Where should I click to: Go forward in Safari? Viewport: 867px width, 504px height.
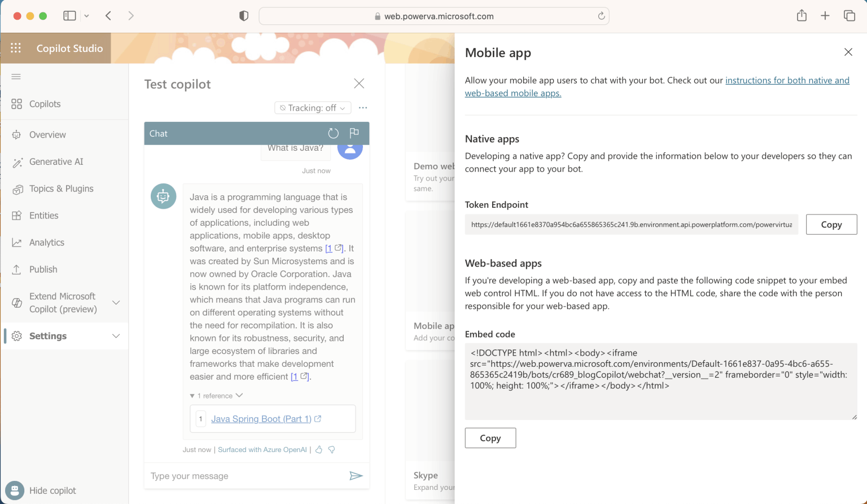pyautogui.click(x=131, y=16)
